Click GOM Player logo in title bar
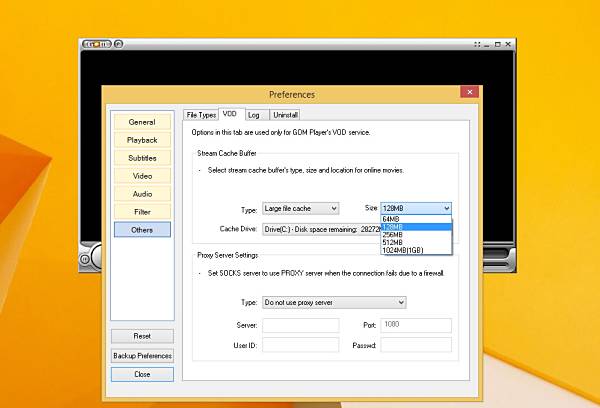 click(x=97, y=44)
